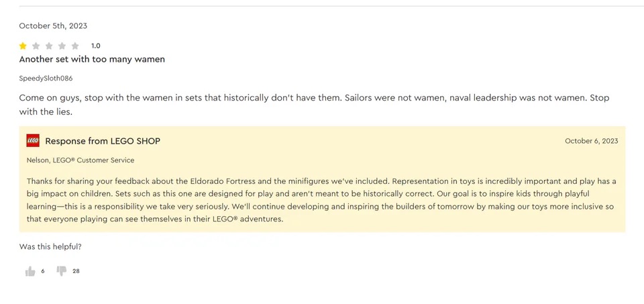
Task: Click the "Response from LEGO SHOP" heading
Action: [103, 141]
